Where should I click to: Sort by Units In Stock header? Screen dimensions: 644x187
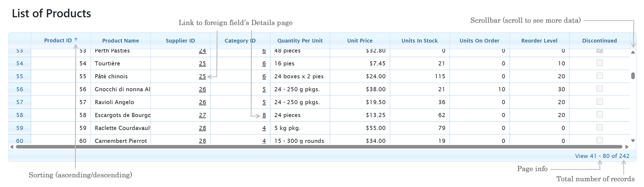pos(419,41)
